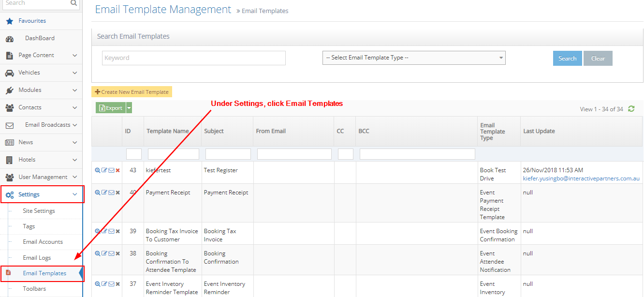Expand the Page Content menu chevron
This screenshot has height=297, width=644.
pyautogui.click(x=74, y=56)
